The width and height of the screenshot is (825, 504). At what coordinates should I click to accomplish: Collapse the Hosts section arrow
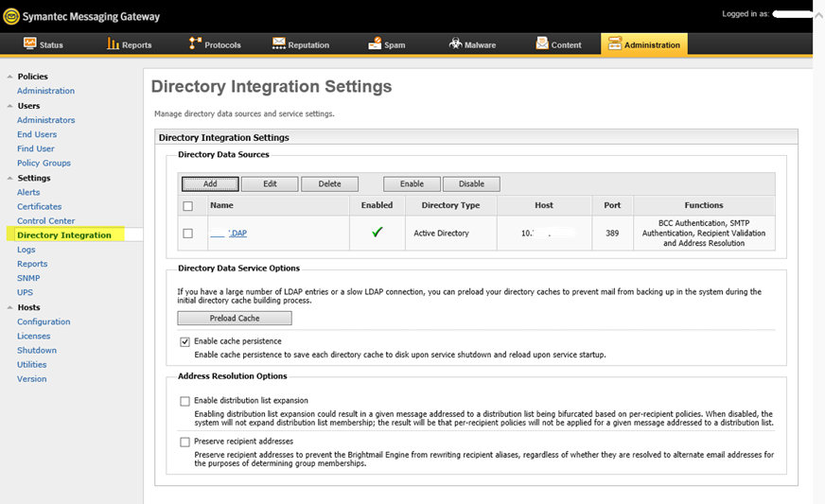coord(9,307)
